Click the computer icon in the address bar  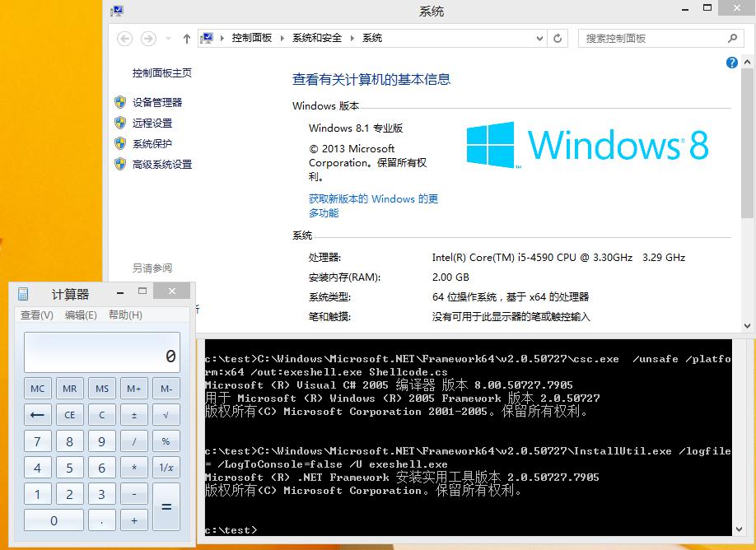[207, 38]
